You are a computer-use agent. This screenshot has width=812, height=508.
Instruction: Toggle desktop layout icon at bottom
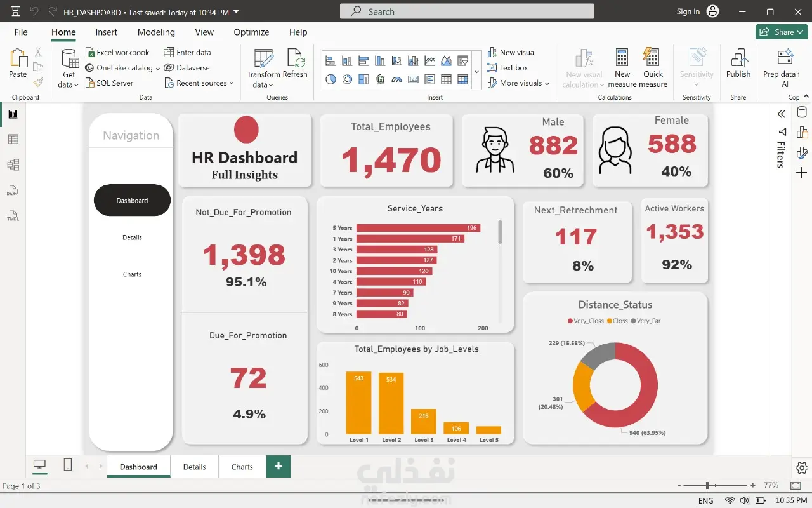39,465
